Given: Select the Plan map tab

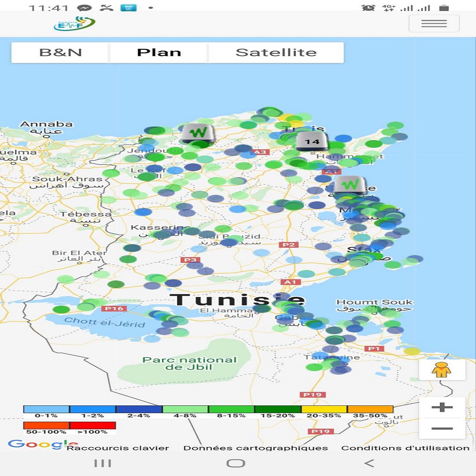Looking at the screenshot, I should point(159,52).
